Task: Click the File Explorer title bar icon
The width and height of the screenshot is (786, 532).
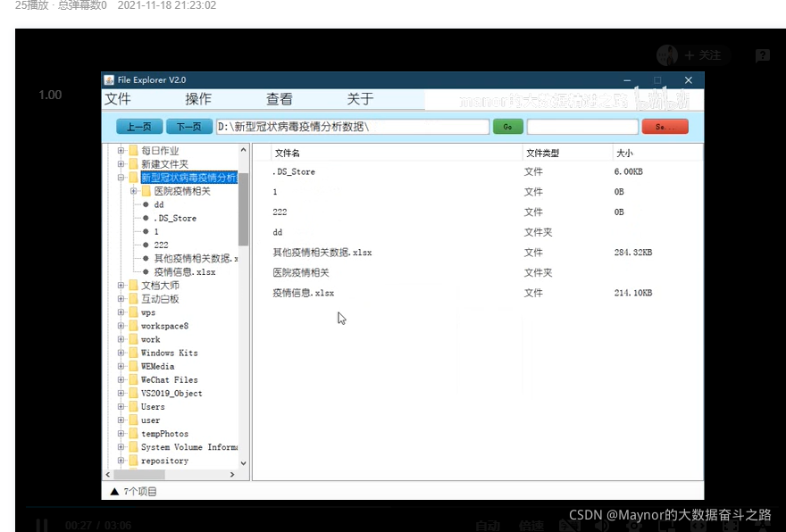Action: (x=109, y=80)
